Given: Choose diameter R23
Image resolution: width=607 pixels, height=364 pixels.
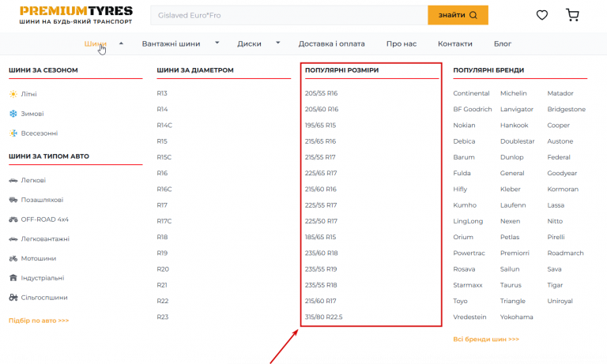Looking at the screenshot, I should click(163, 317).
